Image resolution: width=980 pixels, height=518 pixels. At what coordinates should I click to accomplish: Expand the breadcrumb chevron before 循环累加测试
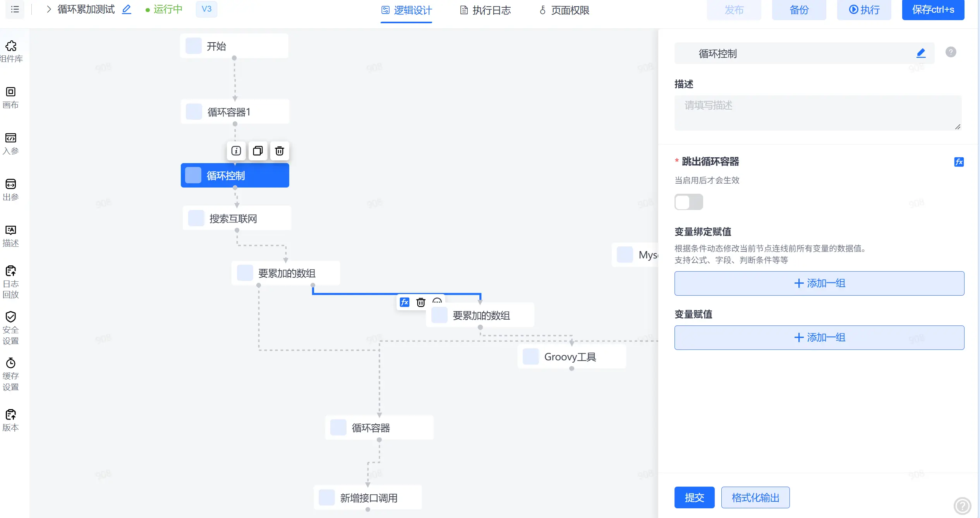tap(49, 9)
